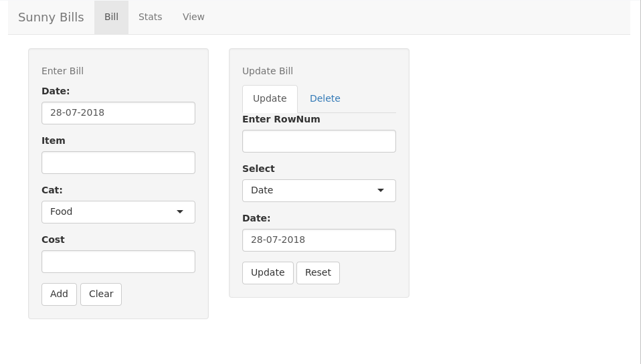Open the Sunny Bills brand link
The width and height of the screenshot is (641, 364).
[x=51, y=17]
